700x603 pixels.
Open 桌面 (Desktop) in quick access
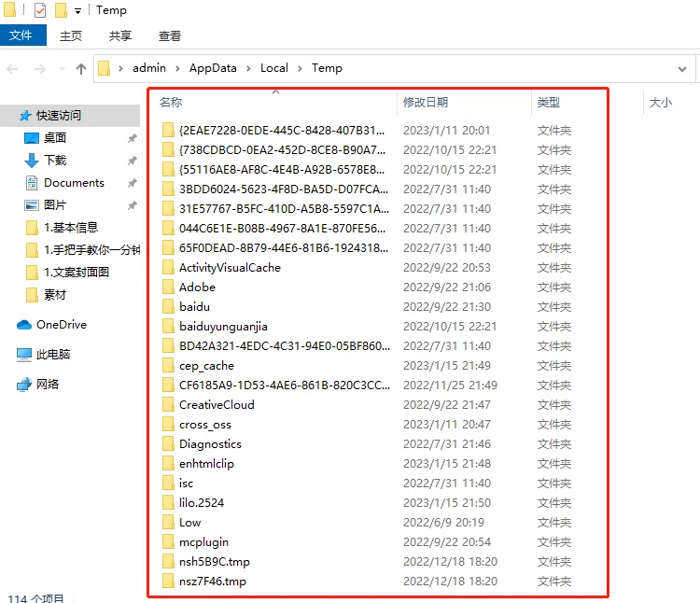point(54,138)
